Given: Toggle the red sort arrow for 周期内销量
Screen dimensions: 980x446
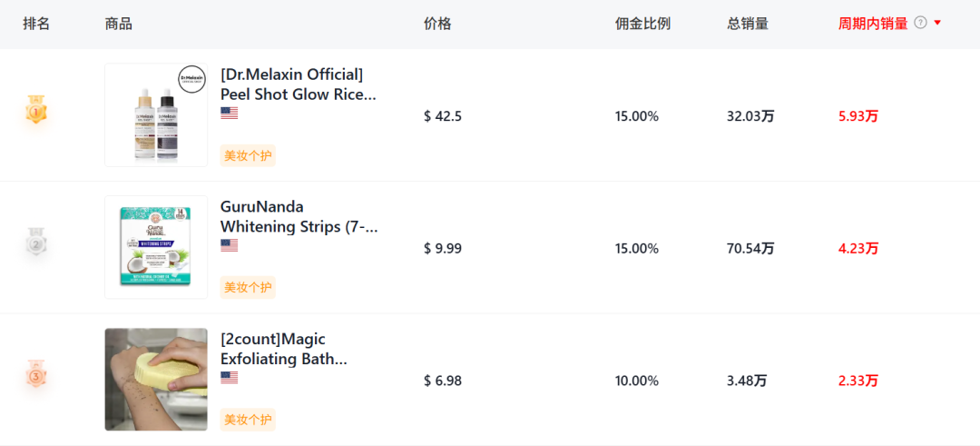Looking at the screenshot, I should pos(936,23).
